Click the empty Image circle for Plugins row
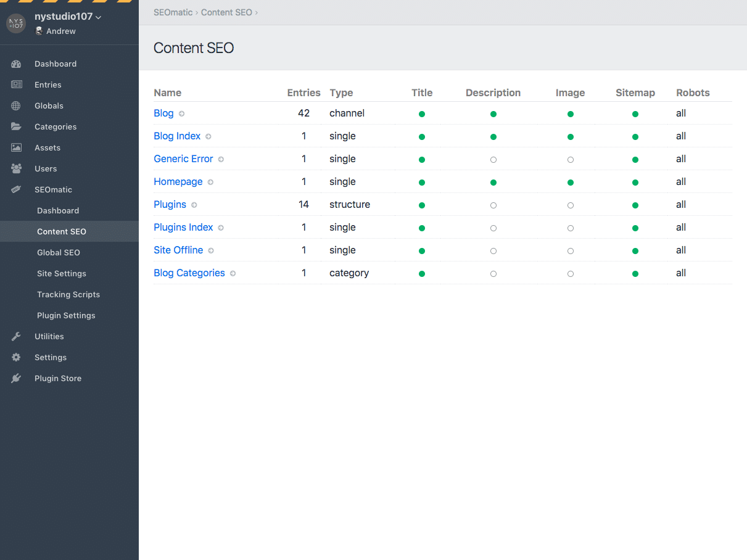 [570, 205]
